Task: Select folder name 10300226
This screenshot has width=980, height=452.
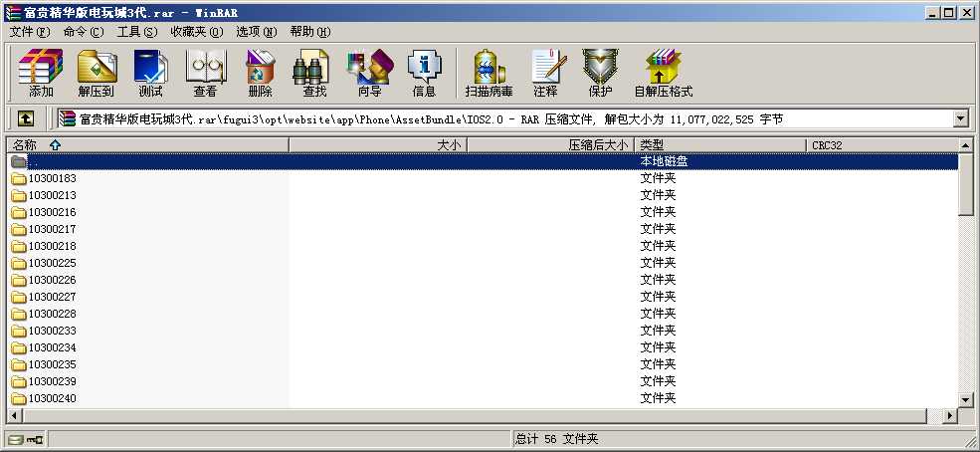Action: coord(53,280)
